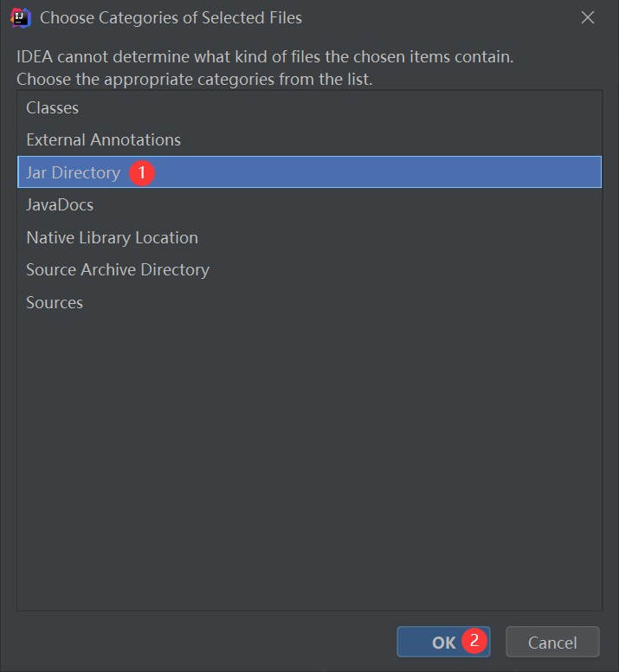Pick the JavaDocs category

(x=309, y=204)
